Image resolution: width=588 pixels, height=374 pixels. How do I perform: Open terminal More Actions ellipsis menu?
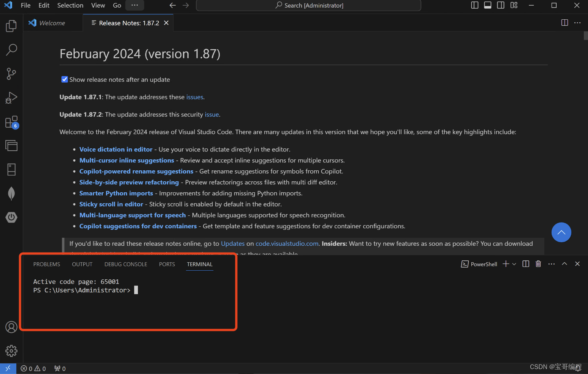[551, 264]
